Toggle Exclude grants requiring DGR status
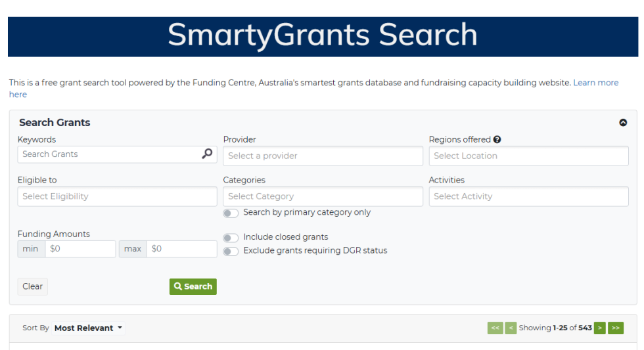The width and height of the screenshot is (644, 350). pyautogui.click(x=231, y=251)
